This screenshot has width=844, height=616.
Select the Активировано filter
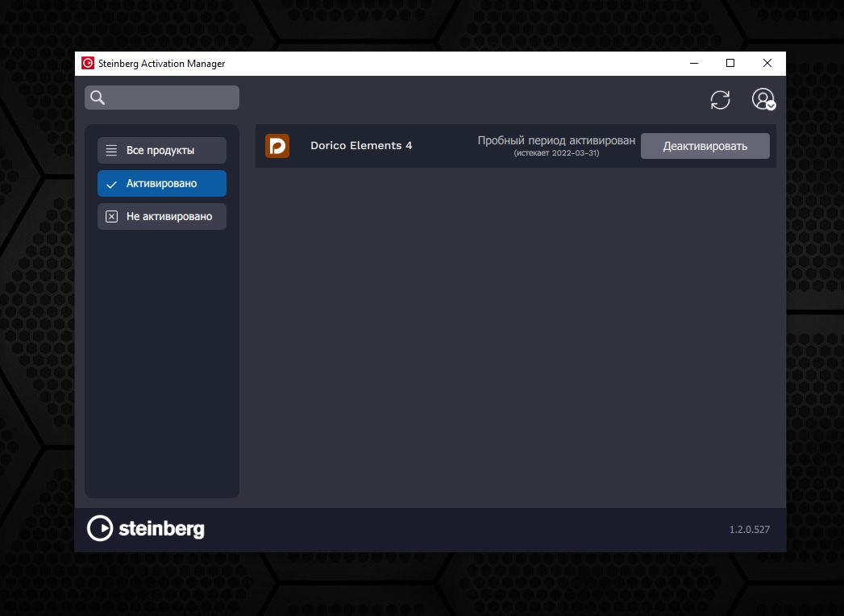(162, 184)
